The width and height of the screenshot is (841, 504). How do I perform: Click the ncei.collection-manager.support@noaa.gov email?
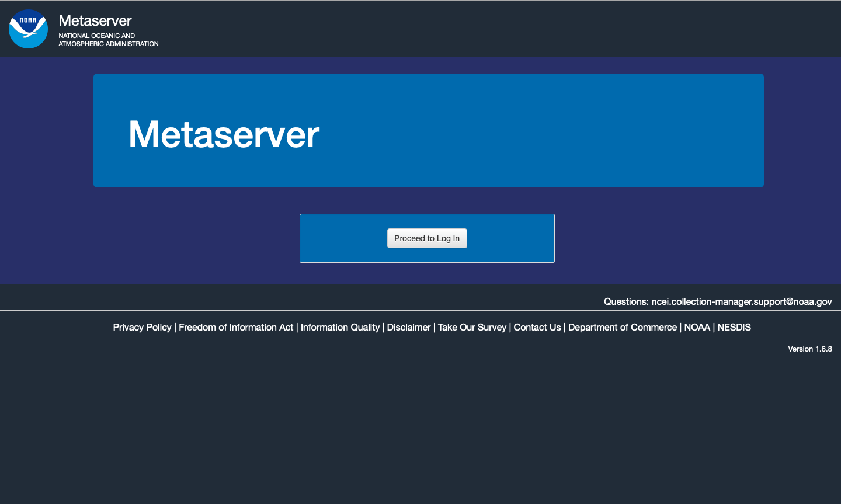pyautogui.click(x=742, y=301)
